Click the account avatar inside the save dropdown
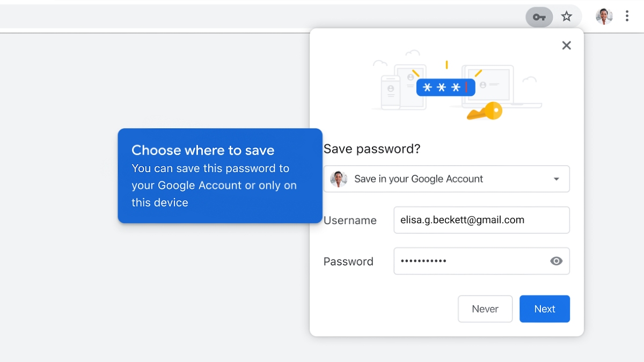 click(339, 179)
